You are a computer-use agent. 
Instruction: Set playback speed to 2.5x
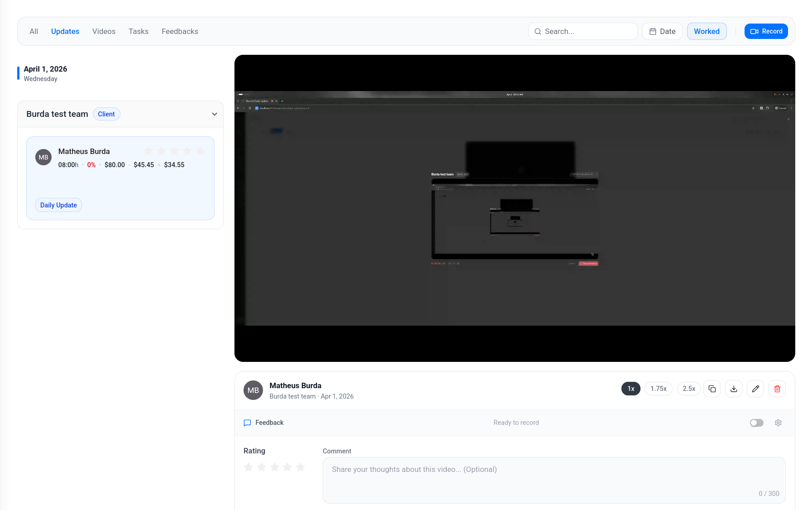tap(689, 389)
